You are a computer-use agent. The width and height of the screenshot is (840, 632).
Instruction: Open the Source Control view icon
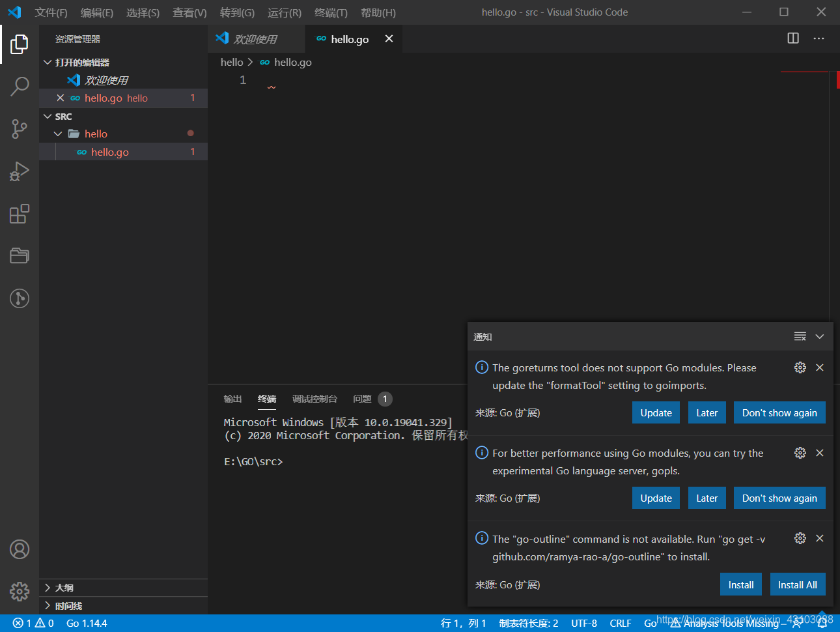(x=20, y=128)
